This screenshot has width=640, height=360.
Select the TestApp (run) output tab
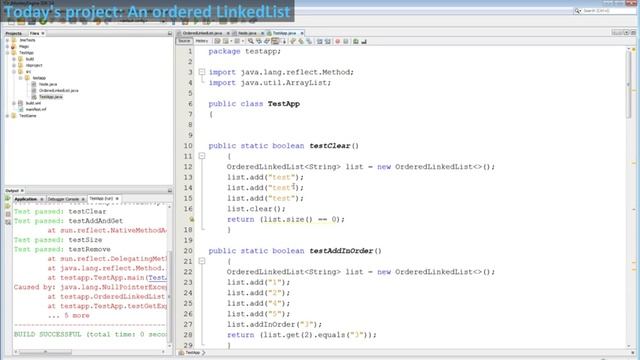click(101, 199)
